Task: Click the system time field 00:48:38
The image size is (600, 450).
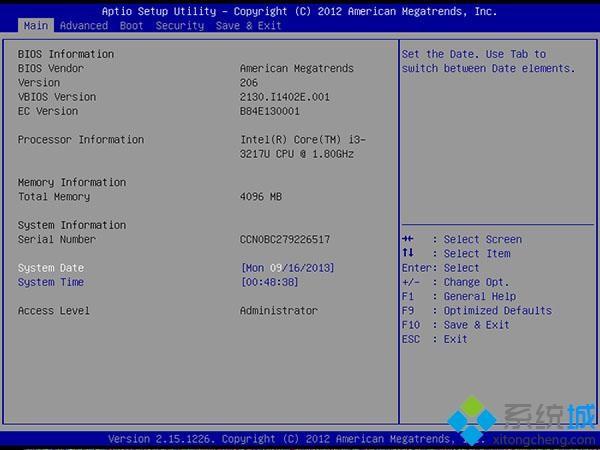Action: click(x=270, y=282)
